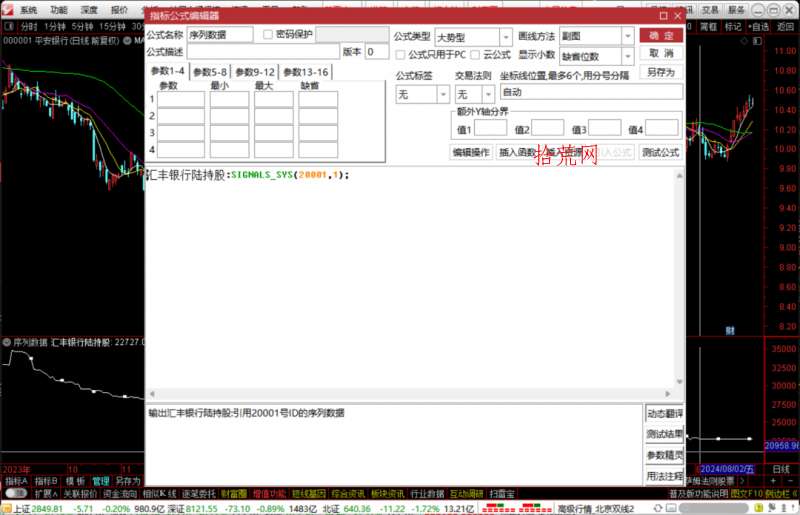Select the 5分钟 period
The width and height of the screenshot is (800, 515).
pyautogui.click(x=82, y=26)
